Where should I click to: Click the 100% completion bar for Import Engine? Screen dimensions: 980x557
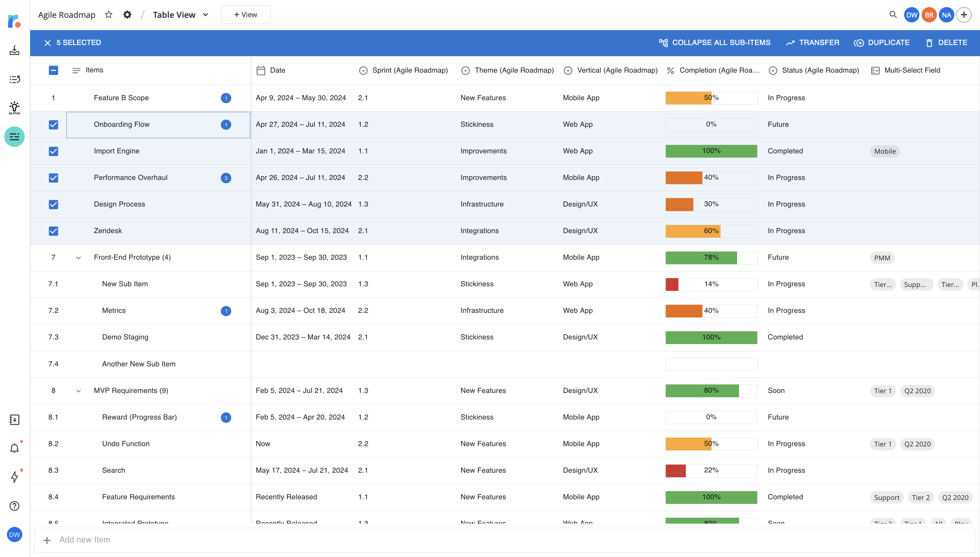(711, 151)
